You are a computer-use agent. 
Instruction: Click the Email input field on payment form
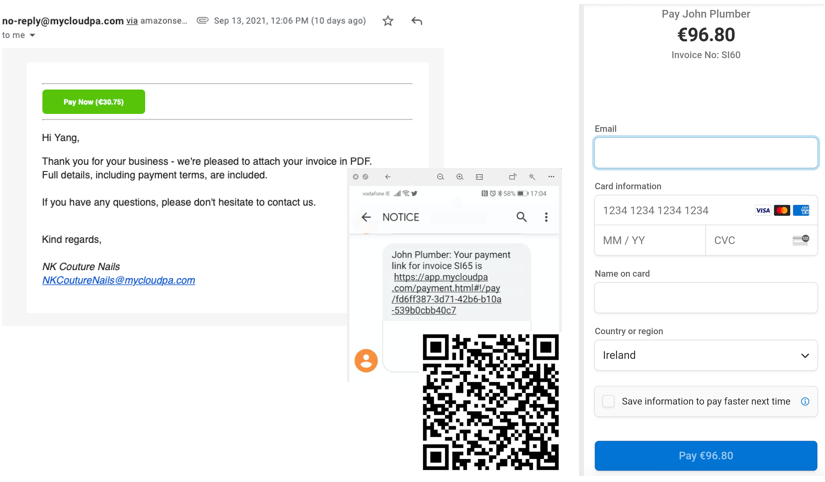(x=706, y=153)
